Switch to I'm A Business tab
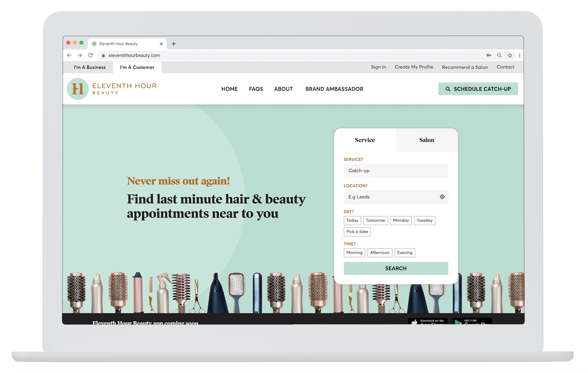The image size is (588, 374). [x=90, y=67]
